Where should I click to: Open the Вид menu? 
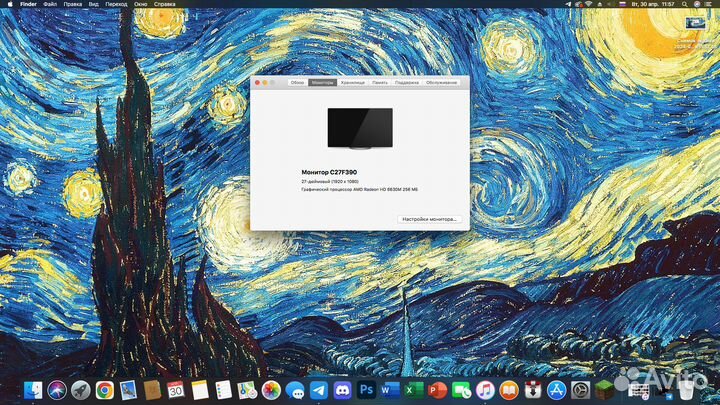93,4
